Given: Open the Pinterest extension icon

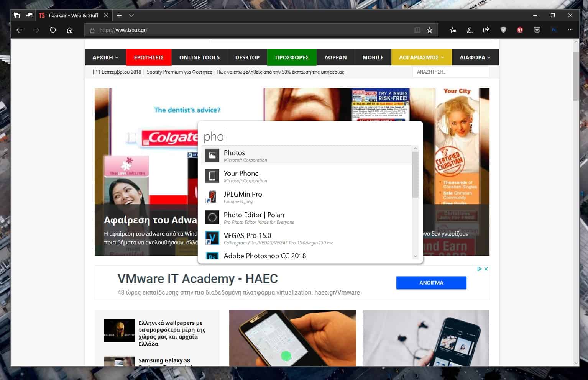Looking at the screenshot, I should tap(520, 30).
